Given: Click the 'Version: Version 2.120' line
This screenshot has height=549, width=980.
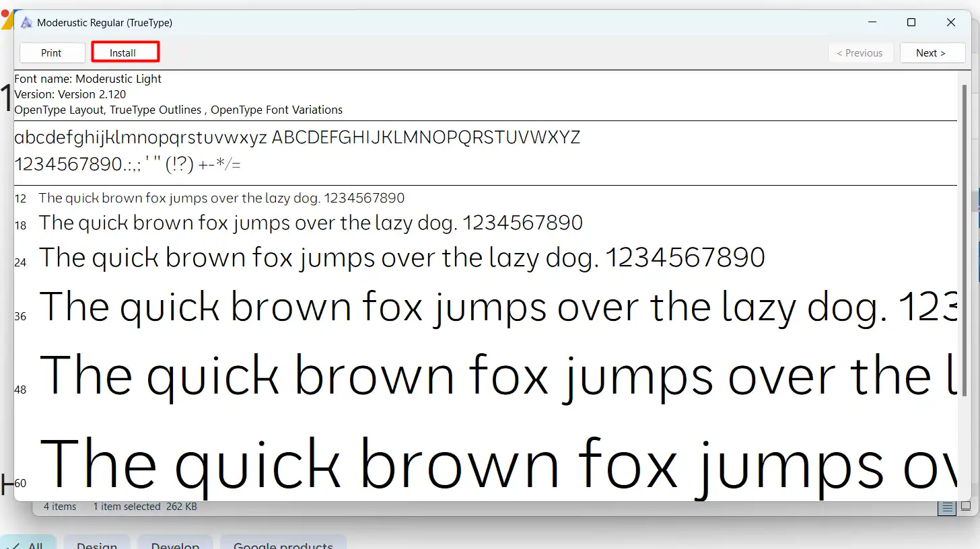Looking at the screenshot, I should [x=70, y=94].
